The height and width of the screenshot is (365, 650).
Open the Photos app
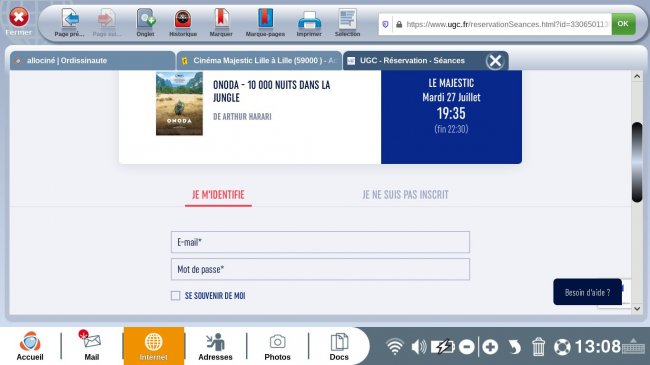pyautogui.click(x=277, y=346)
